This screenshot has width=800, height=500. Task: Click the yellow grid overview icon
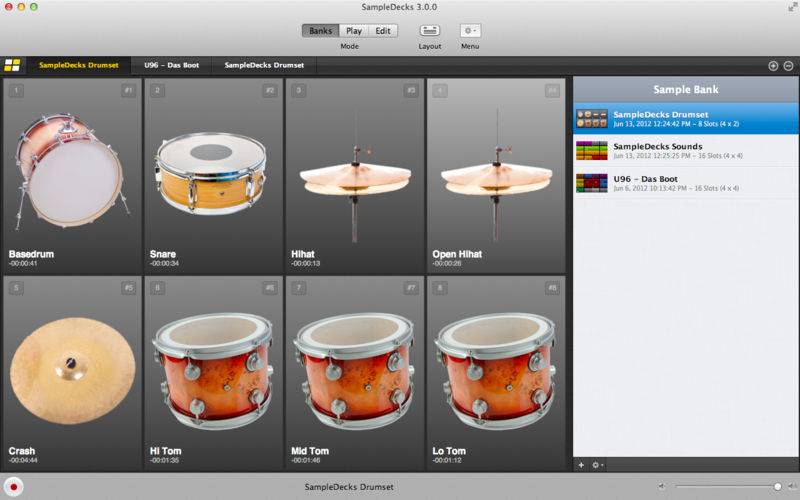tap(12, 65)
